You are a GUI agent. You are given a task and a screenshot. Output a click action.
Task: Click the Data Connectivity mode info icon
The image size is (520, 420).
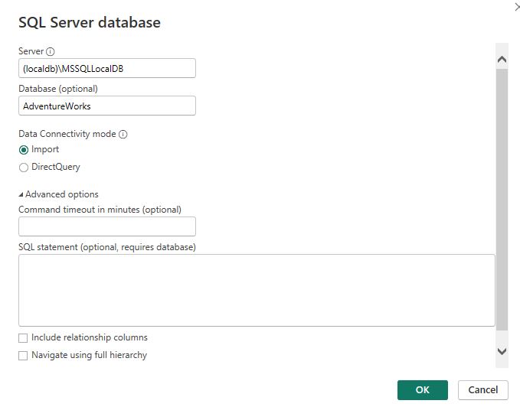pyautogui.click(x=123, y=134)
